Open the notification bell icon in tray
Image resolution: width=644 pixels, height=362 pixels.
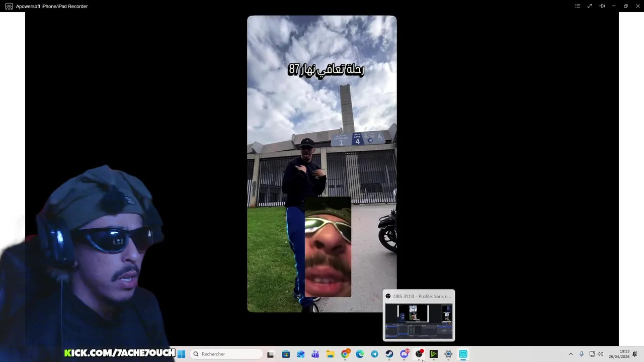[x=635, y=354]
